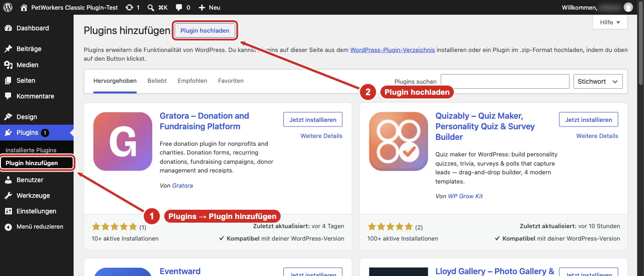
Task: Expand the Hilfe dropdown
Action: pos(610,22)
